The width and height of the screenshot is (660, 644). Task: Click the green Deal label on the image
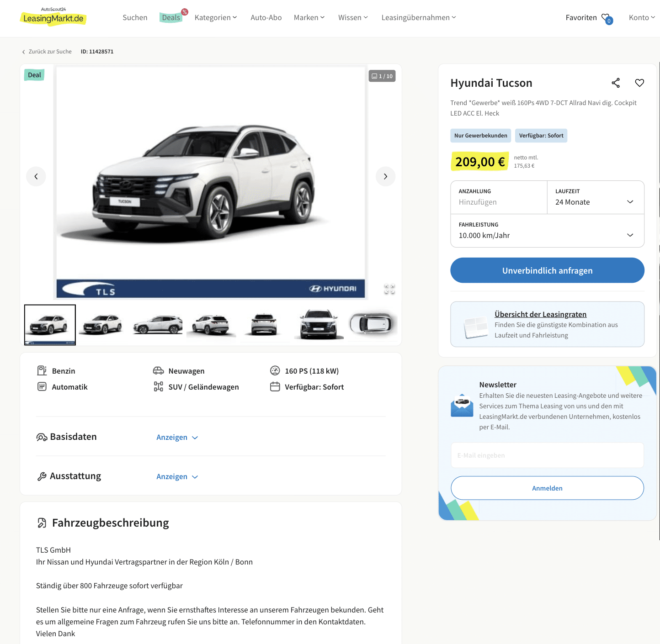coord(34,75)
